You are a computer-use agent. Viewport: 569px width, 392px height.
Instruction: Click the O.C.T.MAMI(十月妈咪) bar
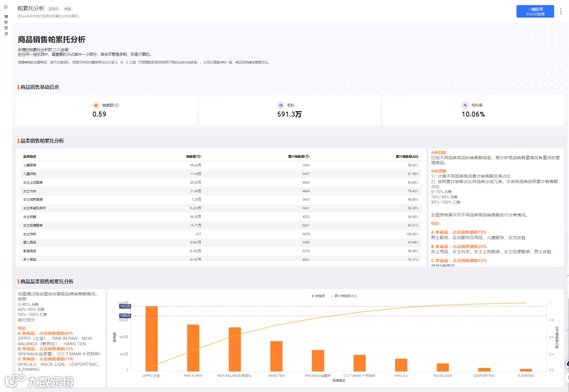point(360,363)
